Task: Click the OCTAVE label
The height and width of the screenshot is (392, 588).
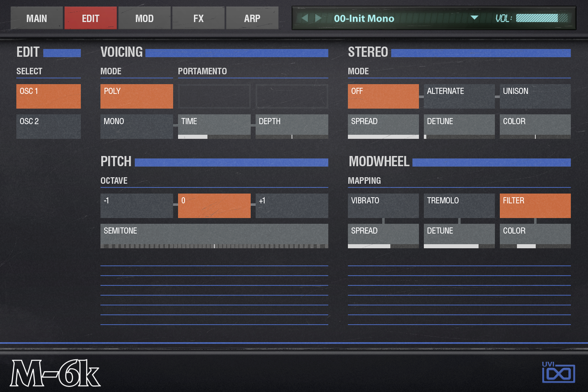Action: [x=114, y=180]
